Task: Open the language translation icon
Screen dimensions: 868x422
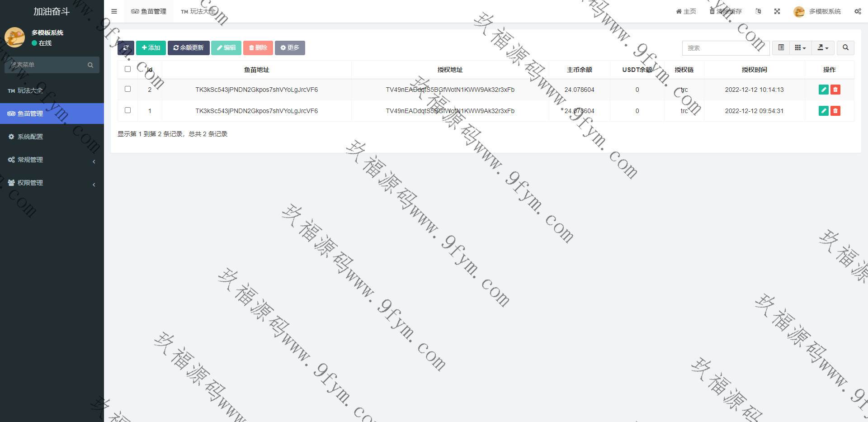Action: pyautogui.click(x=758, y=11)
